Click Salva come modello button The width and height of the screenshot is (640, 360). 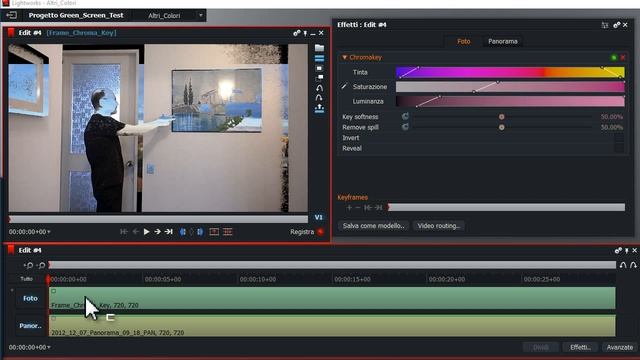tap(373, 226)
